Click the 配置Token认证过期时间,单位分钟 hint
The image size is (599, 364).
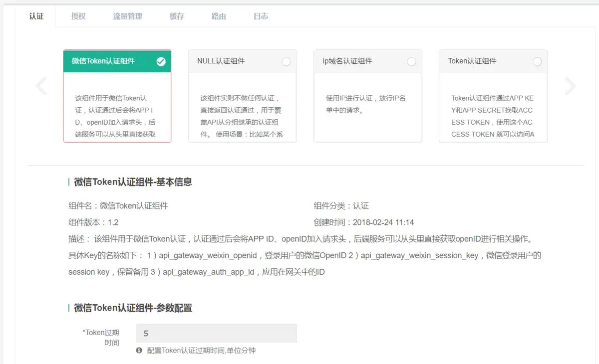[201, 351]
